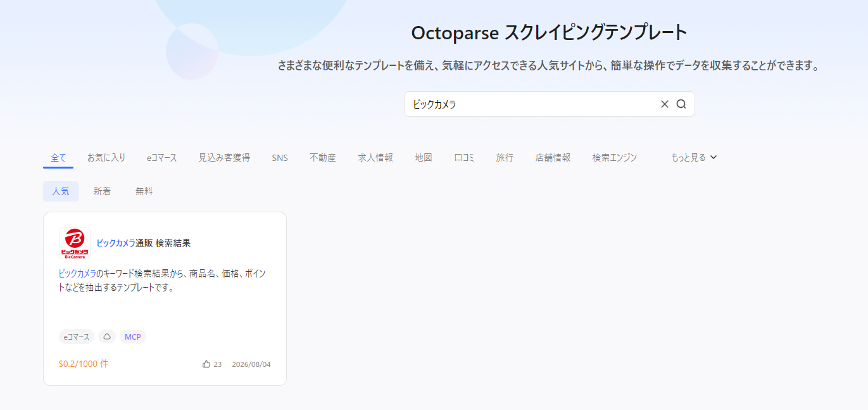Viewport: 868px width, 410px height.
Task: Switch to the eコマース category tab
Action: pos(162,158)
